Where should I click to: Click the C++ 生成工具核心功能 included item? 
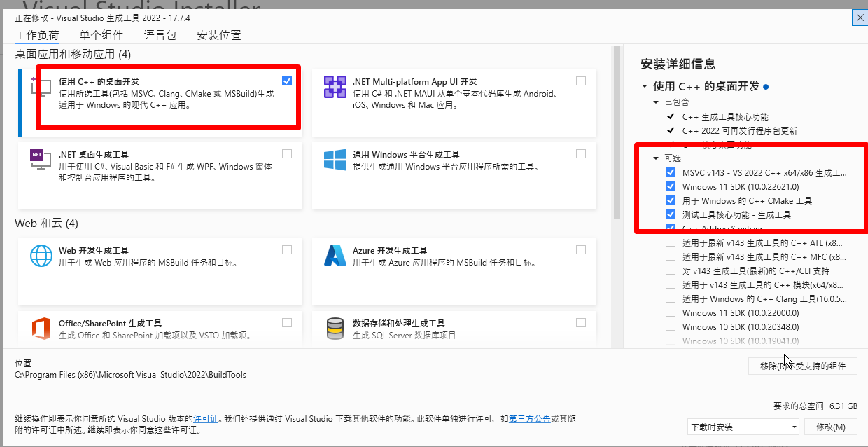tap(725, 116)
